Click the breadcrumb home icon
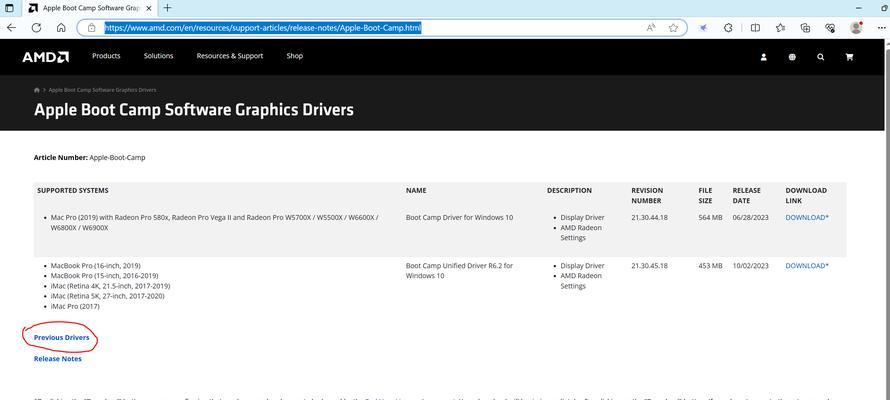Screen dimensions: 890x400 [37, 90]
